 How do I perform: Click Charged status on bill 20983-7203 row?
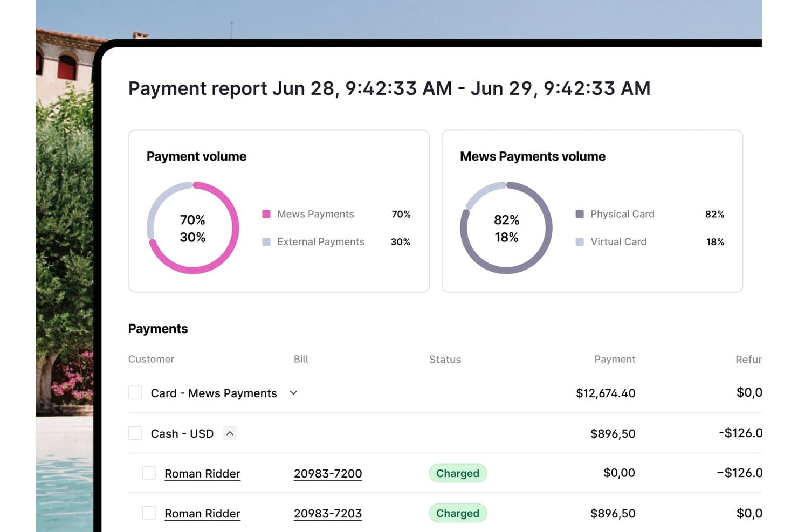458,513
